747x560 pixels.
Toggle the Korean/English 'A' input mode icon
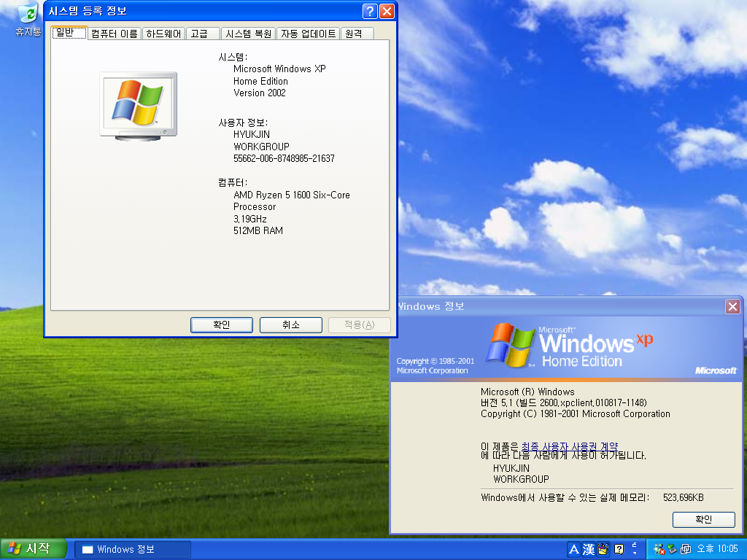(574, 549)
